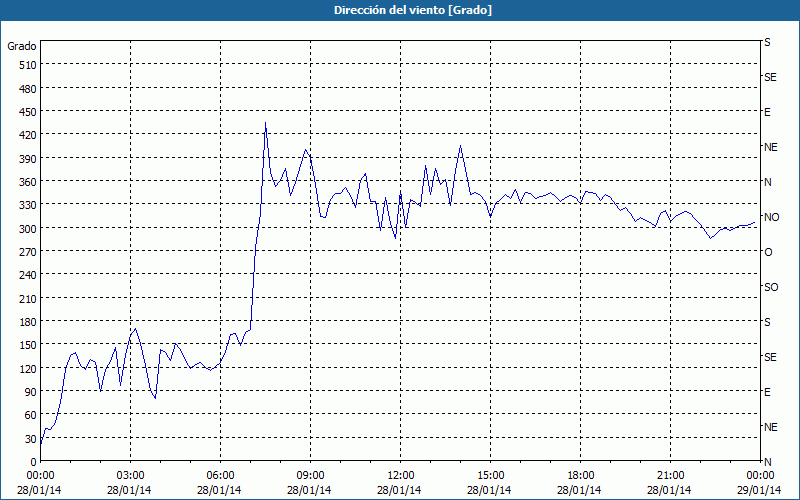Click the 330 degree axis label
This screenshot has width=800, height=500.
[x=28, y=205]
